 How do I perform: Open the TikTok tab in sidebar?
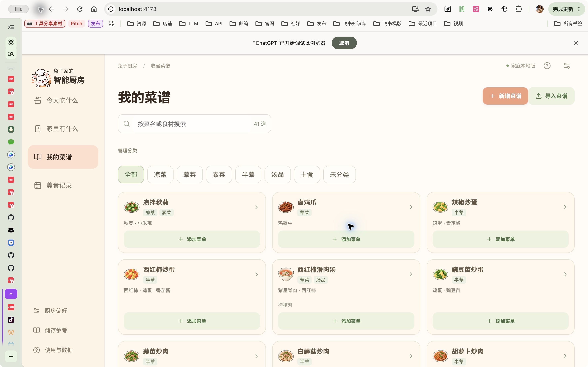[x=11, y=320]
